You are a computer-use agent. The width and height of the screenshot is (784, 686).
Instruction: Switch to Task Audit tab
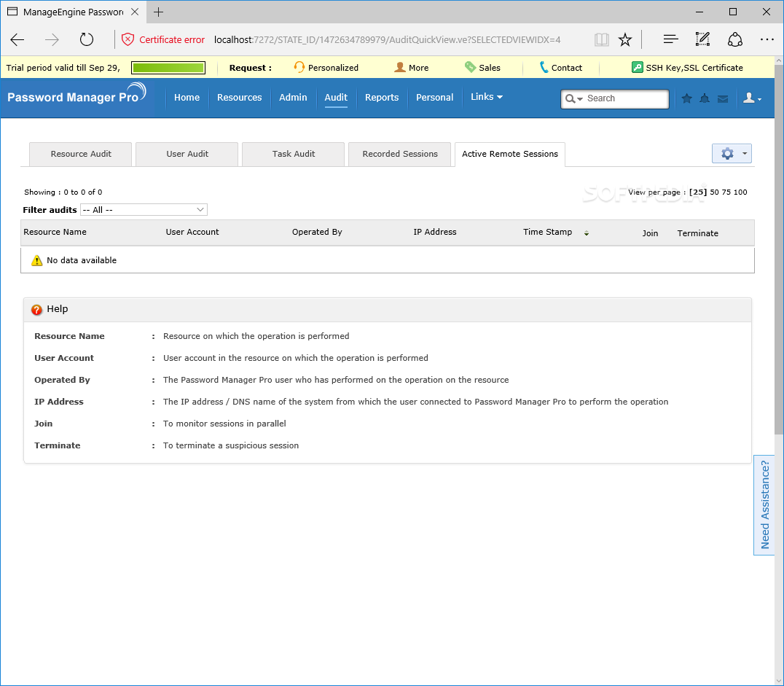pyautogui.click(x=294, y=154)
